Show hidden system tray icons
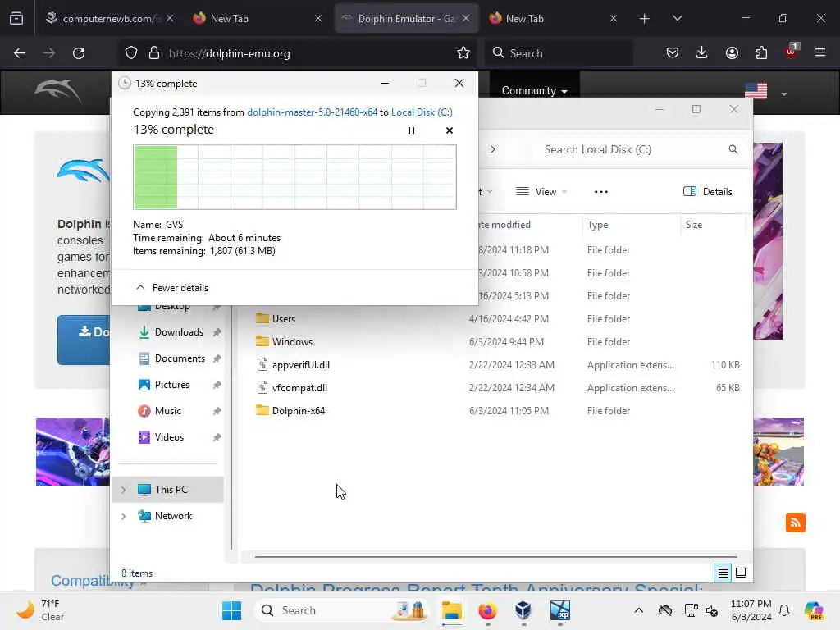This screenshot has height=630, width=840. tap(638, 610)
